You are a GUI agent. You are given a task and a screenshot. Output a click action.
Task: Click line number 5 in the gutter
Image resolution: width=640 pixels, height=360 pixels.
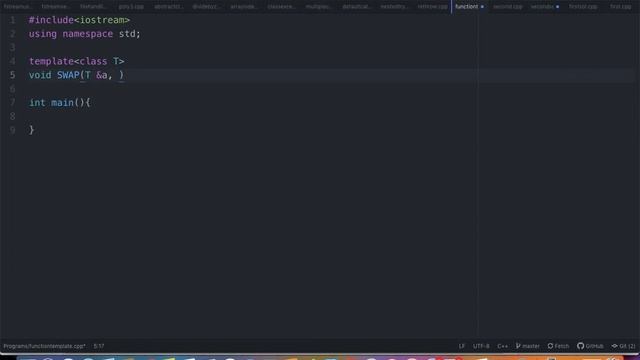12,75
